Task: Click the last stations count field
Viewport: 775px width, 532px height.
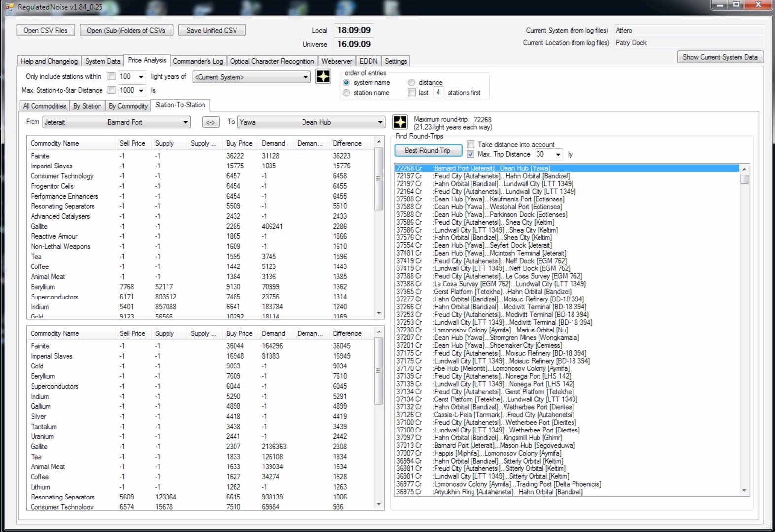Action: click(x=438, y=92)
